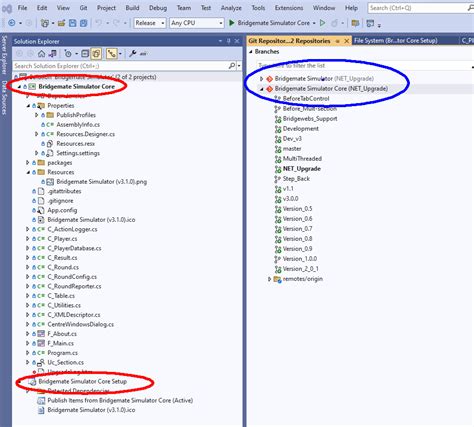Click the Pending Changes Filter clock icon
The image size is (474, 427).
point(68,53)
